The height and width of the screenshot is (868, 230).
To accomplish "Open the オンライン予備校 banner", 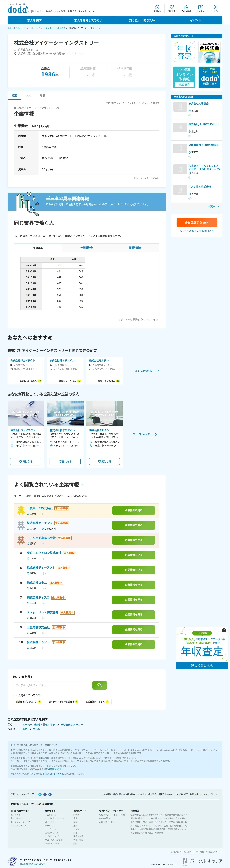I will click(184, 77).
